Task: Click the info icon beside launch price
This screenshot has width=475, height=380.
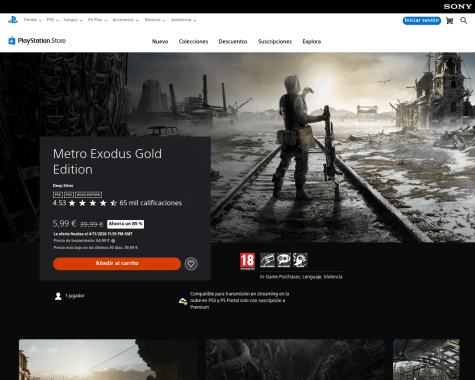Action: coord(113,241)
